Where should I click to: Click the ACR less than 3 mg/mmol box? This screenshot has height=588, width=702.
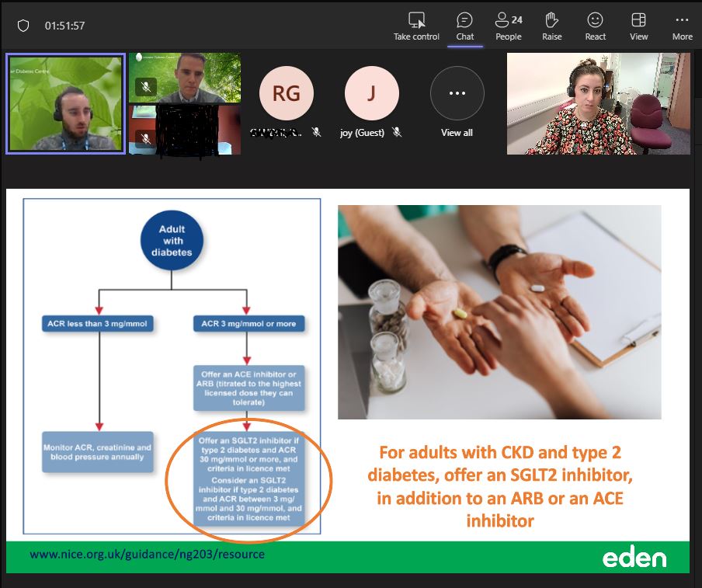(98, 323)
